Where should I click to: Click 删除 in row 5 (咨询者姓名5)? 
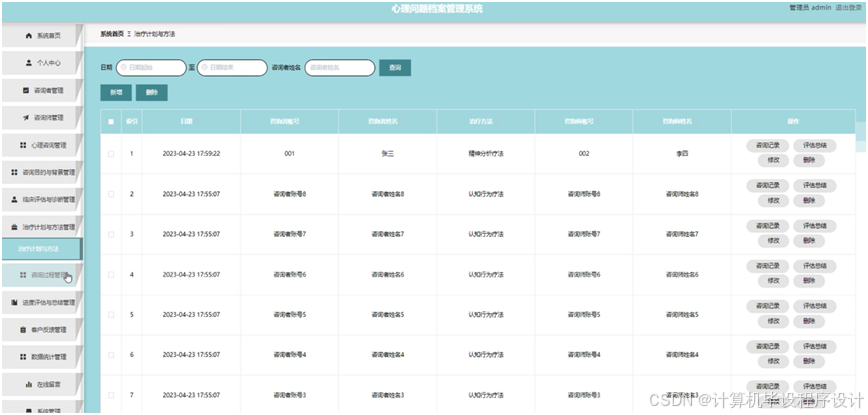click(809, 321)
